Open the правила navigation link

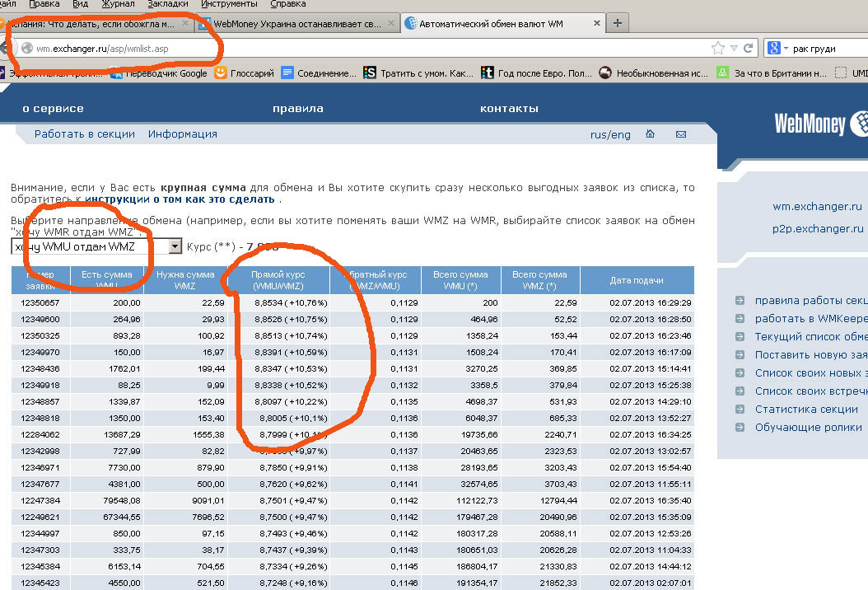coord(297,109)
